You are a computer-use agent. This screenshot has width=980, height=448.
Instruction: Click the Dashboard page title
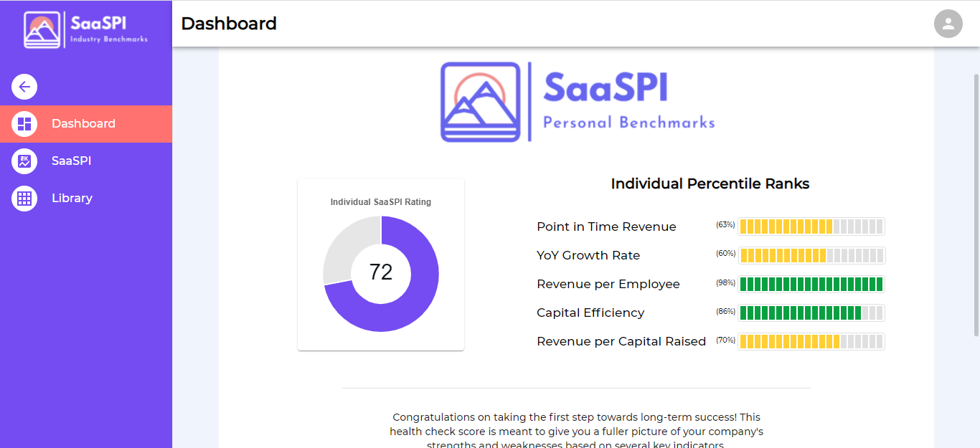(x=229, y=24)
